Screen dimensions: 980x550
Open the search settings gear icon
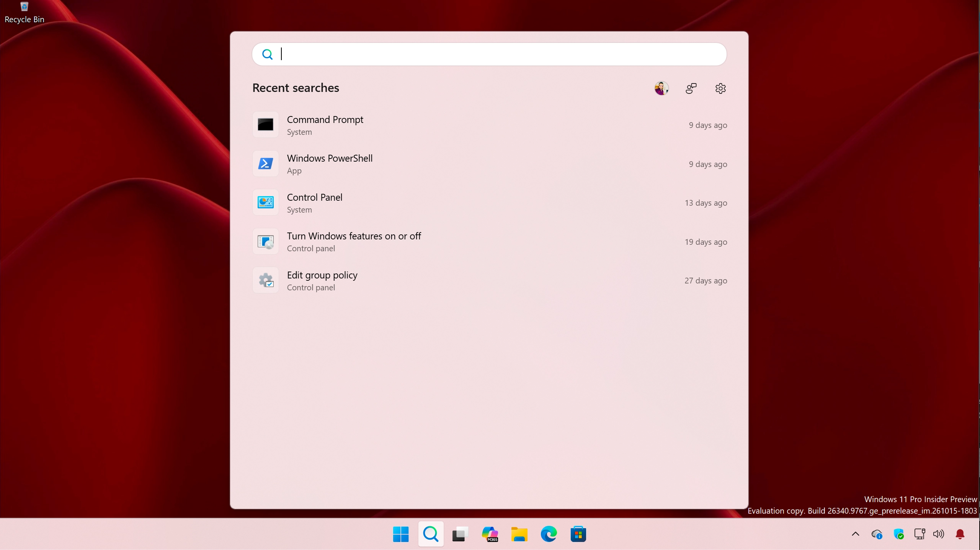pos(720,88)
